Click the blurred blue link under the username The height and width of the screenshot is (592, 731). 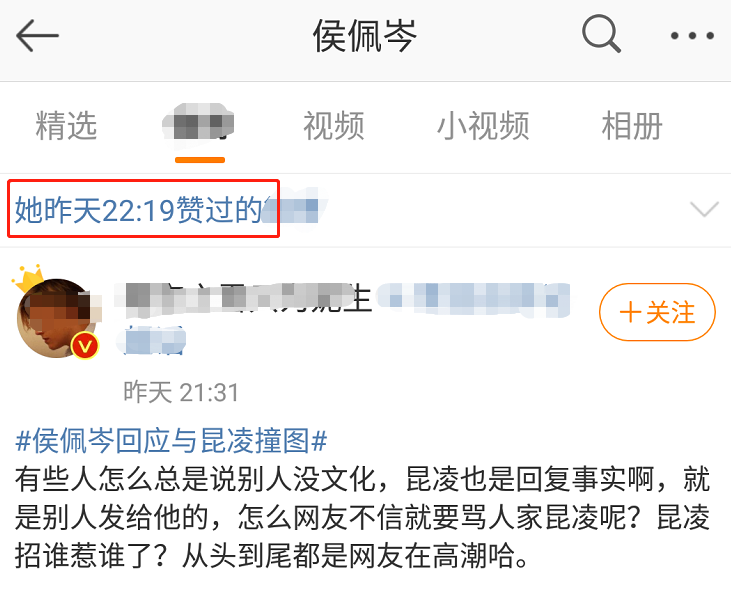(x=154, y=340)
